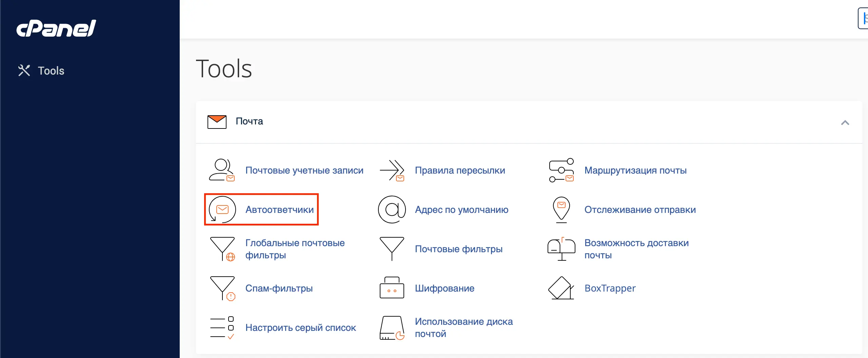Screen dimensions: 868x358
Task: Open Маршрутизация почты link
Action: [635, 170]
